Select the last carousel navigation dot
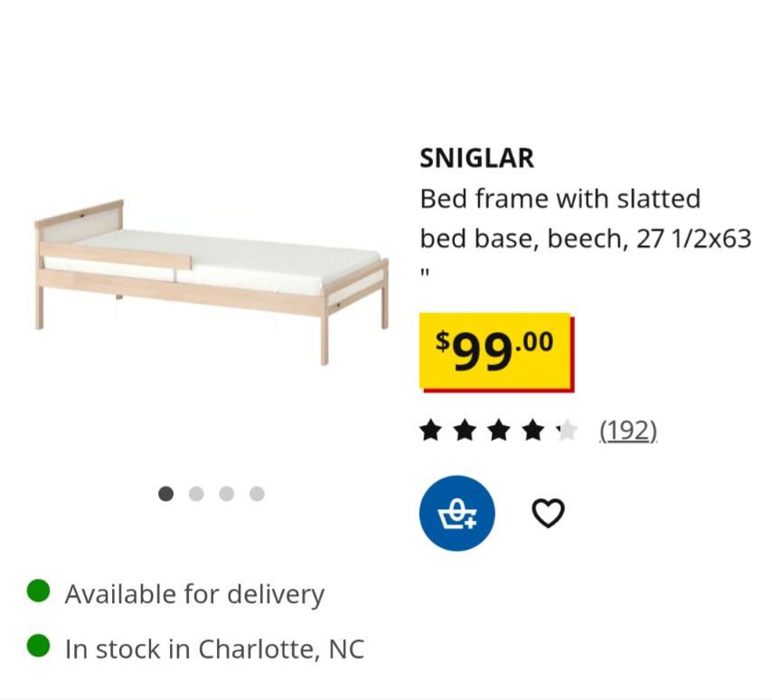Screen dimensions: 772x700 point(256,494)
